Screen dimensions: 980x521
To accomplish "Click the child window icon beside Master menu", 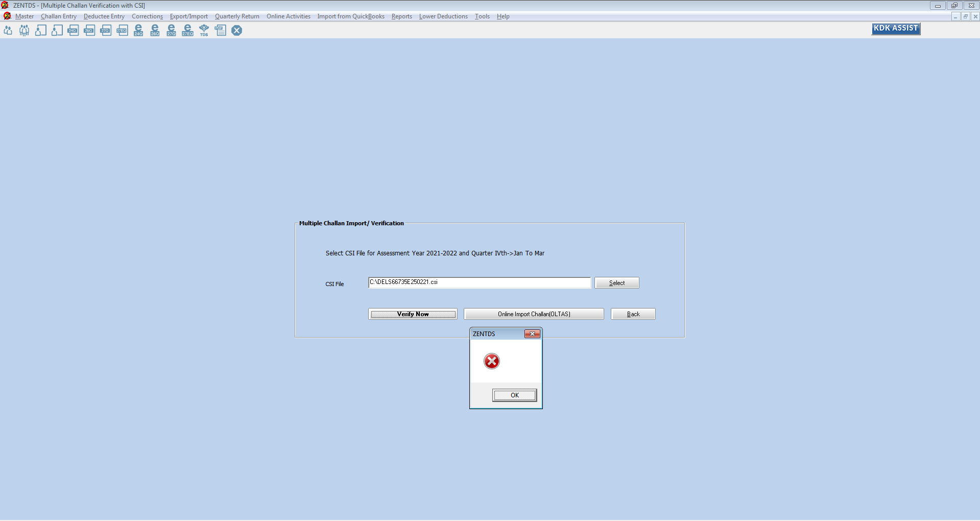I will 7,16.
